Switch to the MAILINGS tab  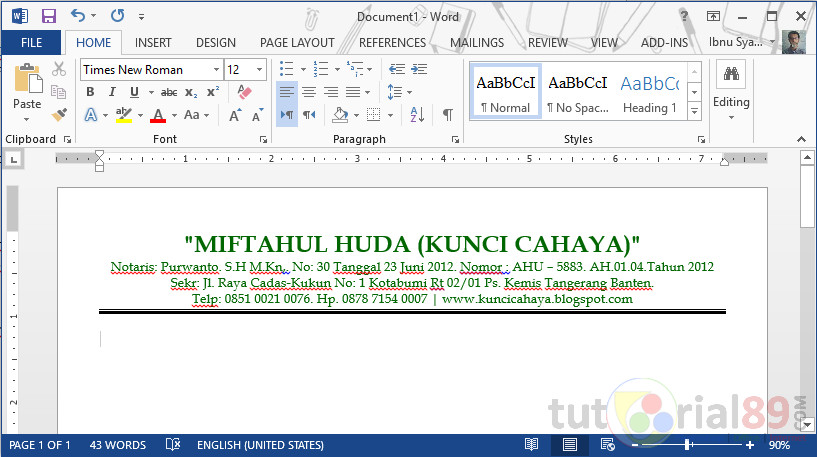coord(477,43)
